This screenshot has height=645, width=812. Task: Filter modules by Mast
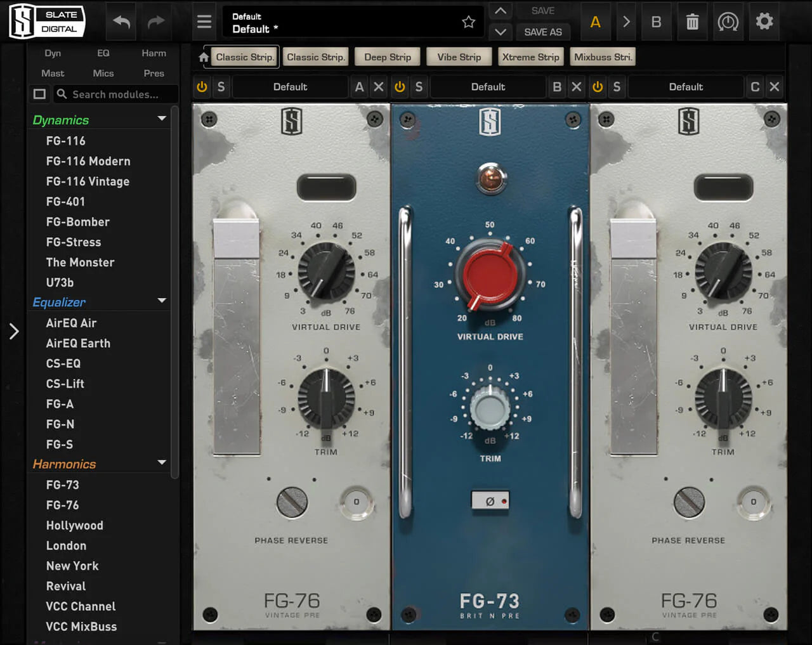[x=53, y=74]
